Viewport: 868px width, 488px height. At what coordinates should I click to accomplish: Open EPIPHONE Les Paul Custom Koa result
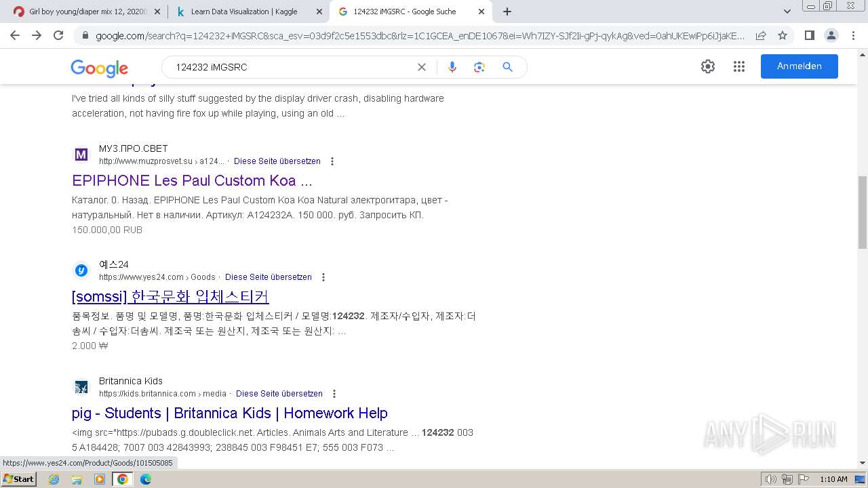tap(192, 180)
